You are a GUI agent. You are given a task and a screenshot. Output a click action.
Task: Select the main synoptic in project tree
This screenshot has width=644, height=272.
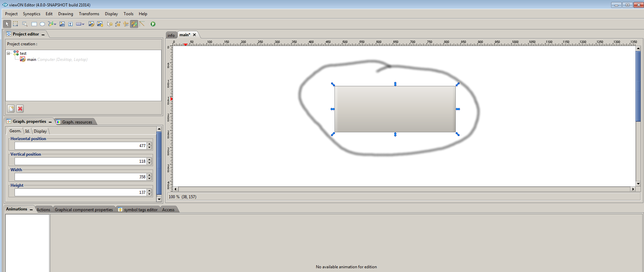pyautogui.click(x=31, y=60)
